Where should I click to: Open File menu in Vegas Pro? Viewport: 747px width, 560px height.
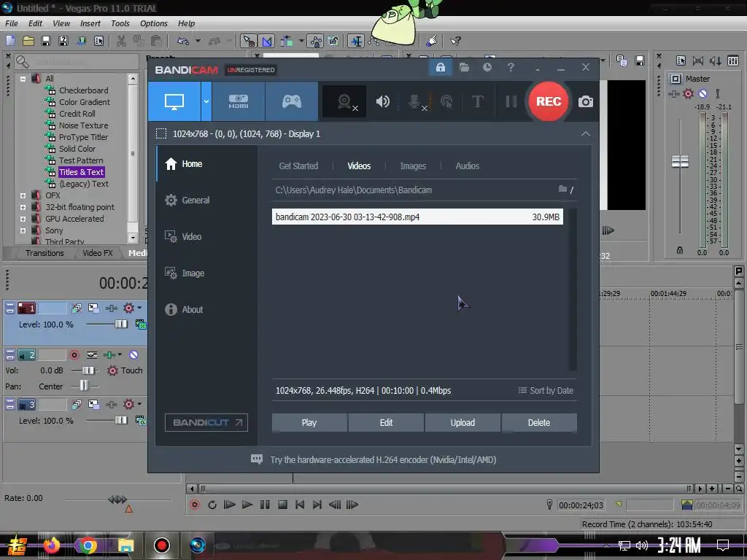coord(12,23)
